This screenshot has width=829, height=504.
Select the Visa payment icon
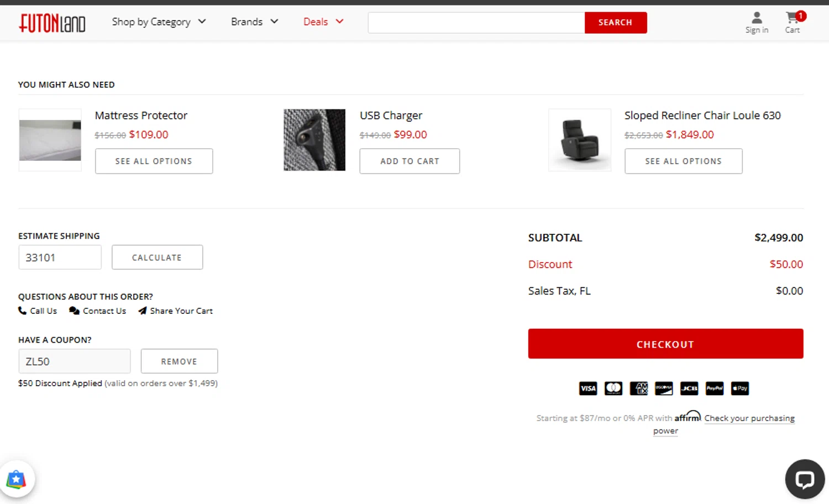(x=588, y=389)
